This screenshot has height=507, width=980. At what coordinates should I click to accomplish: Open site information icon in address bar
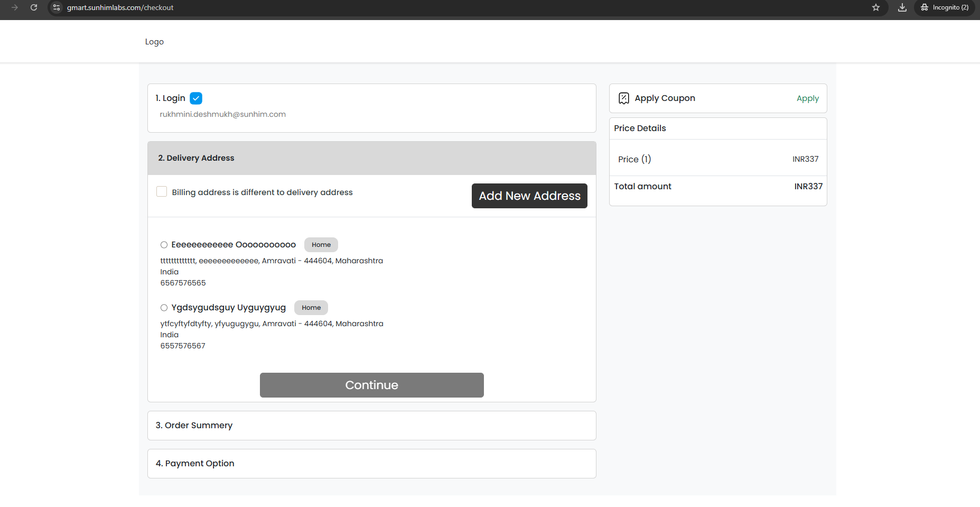[x=57, y=7]
